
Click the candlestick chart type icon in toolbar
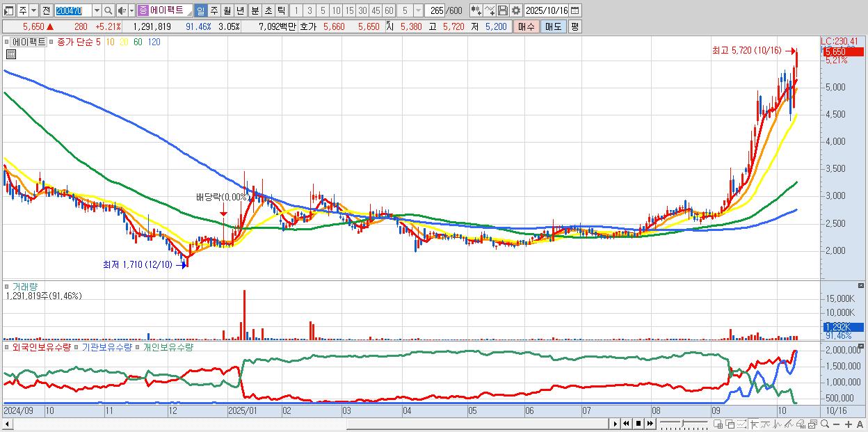(x=476, y=10)
